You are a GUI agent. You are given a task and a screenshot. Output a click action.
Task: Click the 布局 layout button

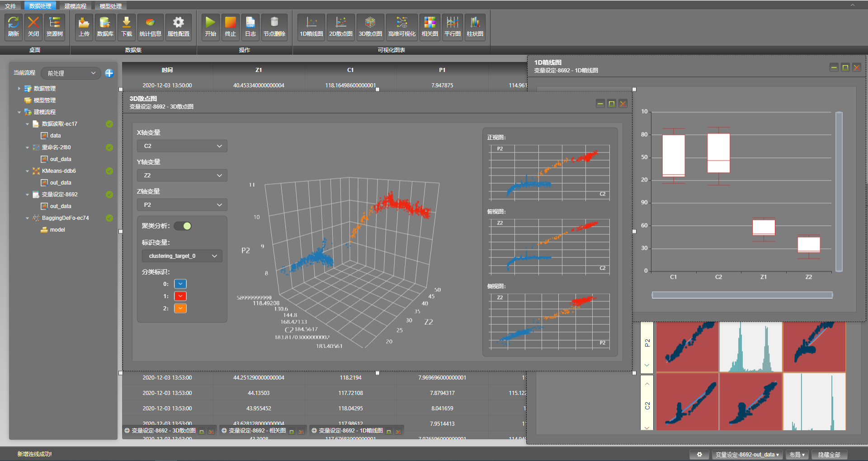coord(797,455)
